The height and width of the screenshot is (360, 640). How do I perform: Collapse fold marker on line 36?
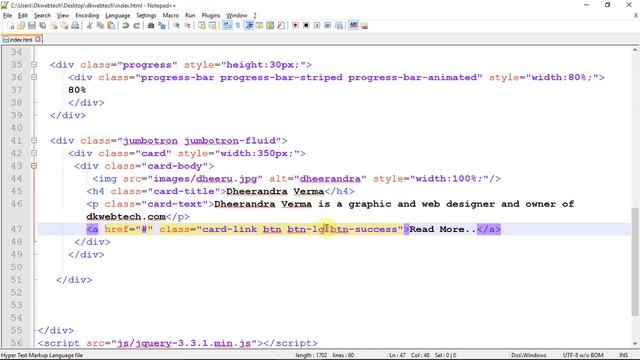[x=34, y=77]
